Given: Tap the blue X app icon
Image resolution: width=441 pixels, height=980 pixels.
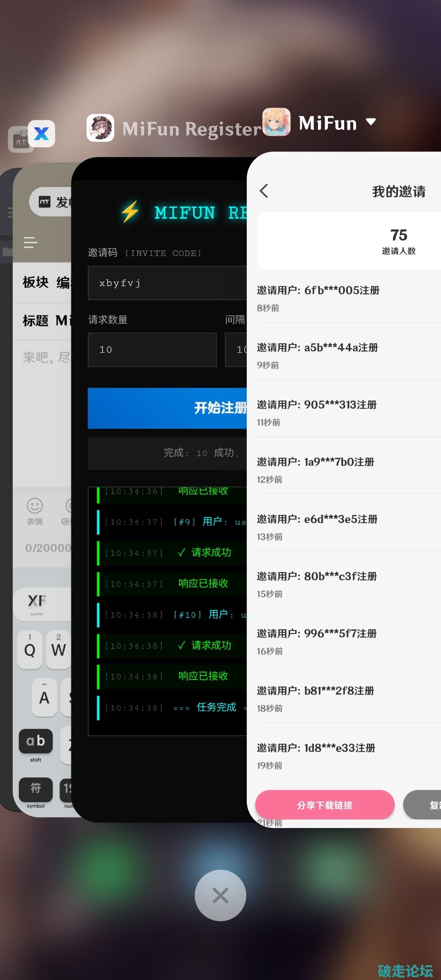Looking at the screenshot, I should click(x=42, y=134).
